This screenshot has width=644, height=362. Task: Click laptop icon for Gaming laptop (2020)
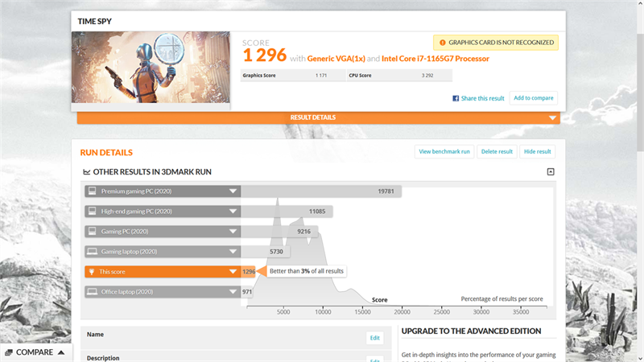coord(92,252)
